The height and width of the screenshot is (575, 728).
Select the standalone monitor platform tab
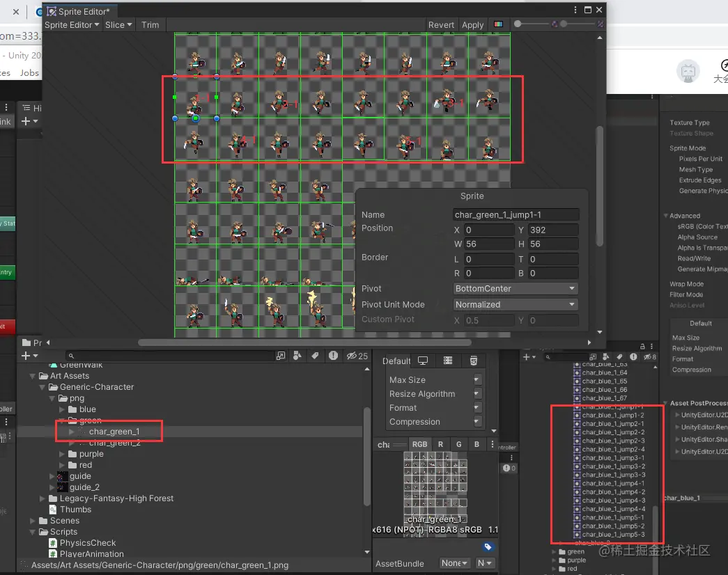click(423, 361)
